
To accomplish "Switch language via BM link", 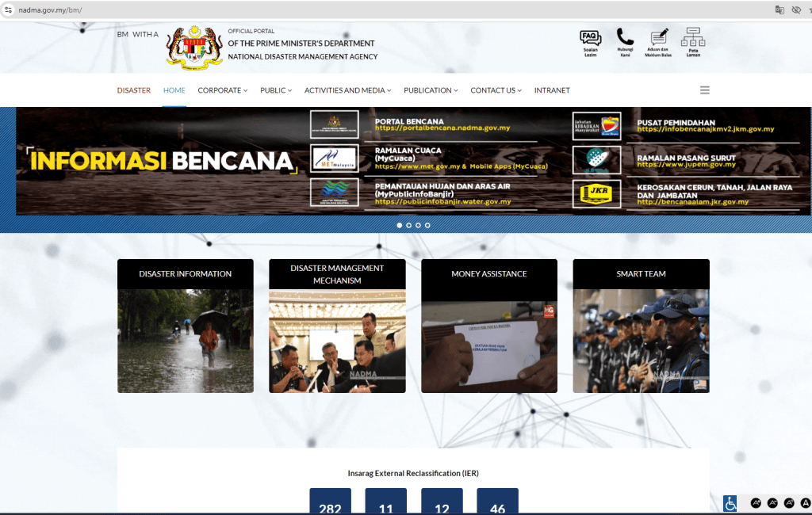I will coord(122,34).
